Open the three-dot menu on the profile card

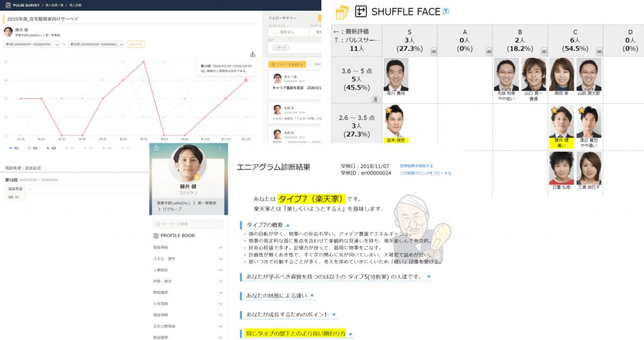pyautogui.click(x=220, y=148)
